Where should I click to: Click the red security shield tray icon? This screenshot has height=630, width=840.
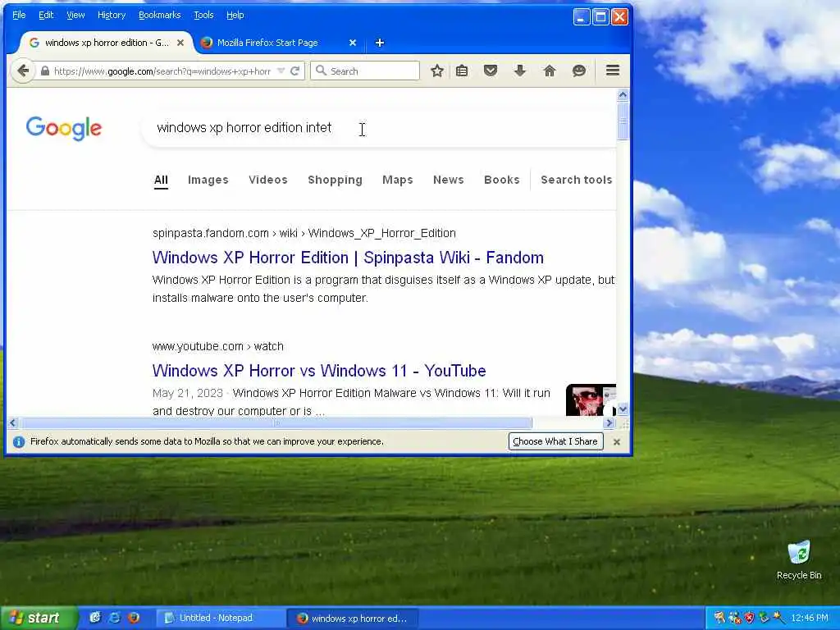click(749, 618)
